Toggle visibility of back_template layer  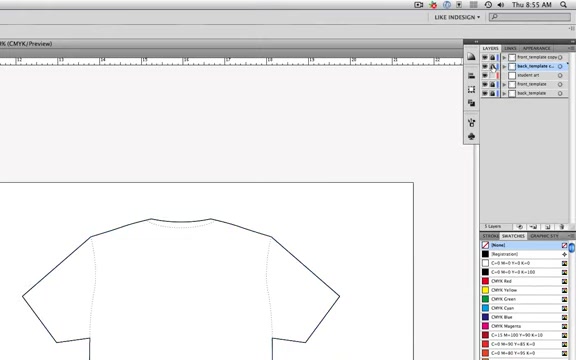(485, 93)
